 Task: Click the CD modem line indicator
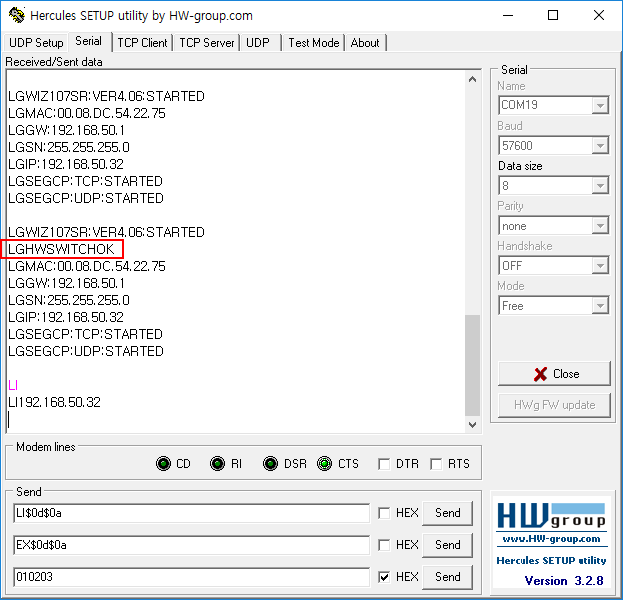163,464
